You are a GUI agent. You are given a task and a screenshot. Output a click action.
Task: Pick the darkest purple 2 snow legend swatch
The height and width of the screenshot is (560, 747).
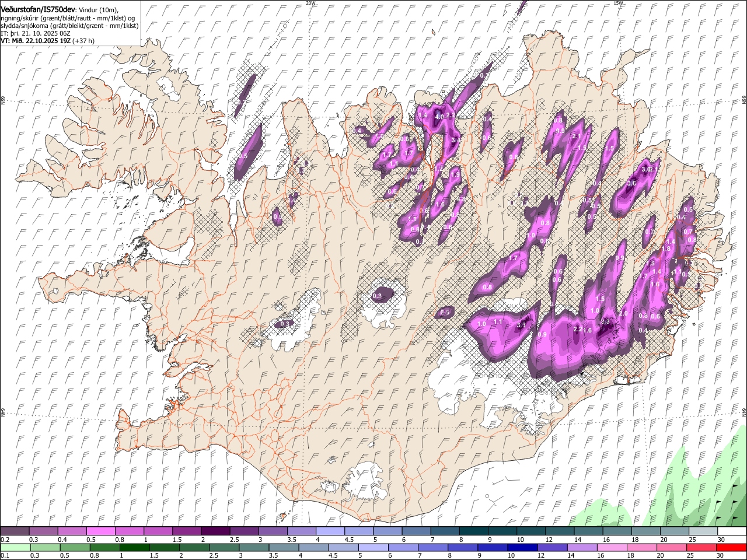[x=215, y=531]
